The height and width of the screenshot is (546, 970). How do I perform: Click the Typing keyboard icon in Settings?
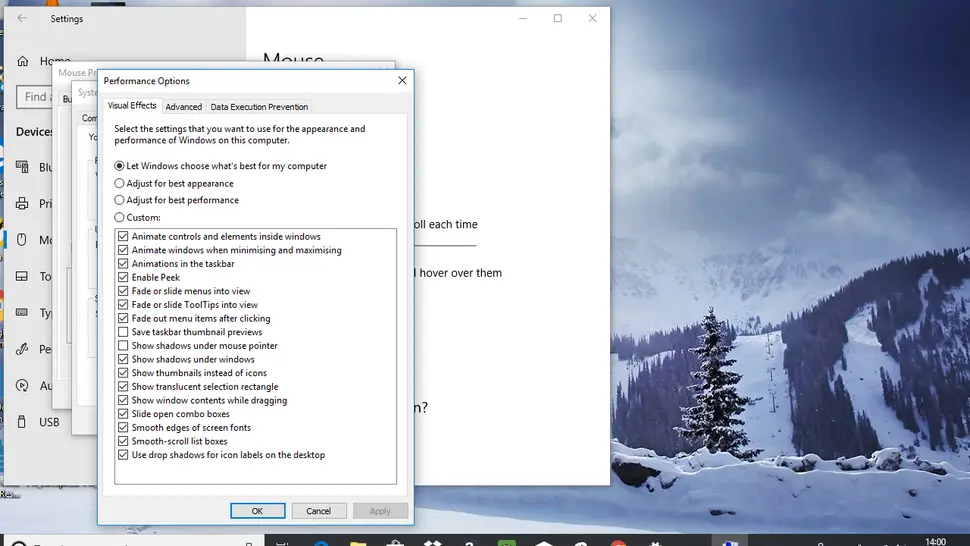point(22,313)
